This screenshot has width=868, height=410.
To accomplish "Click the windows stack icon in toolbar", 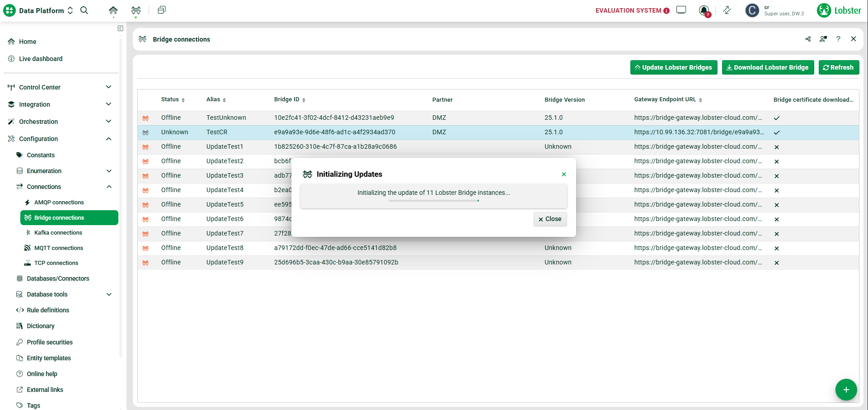I will tap(161, 10).
